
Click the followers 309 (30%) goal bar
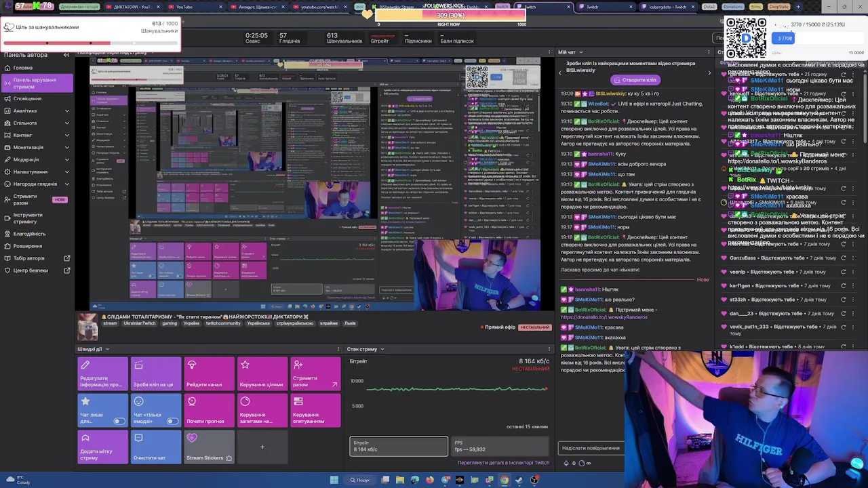click(x=450, y=15)
